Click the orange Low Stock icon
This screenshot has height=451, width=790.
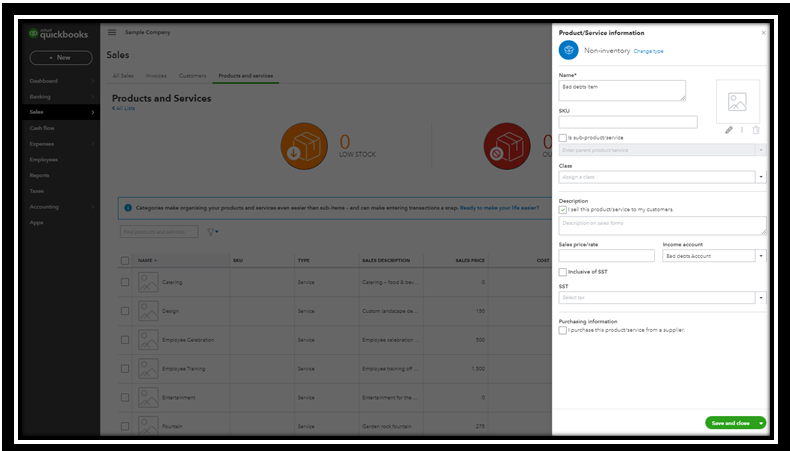click(x=304, y=146)
